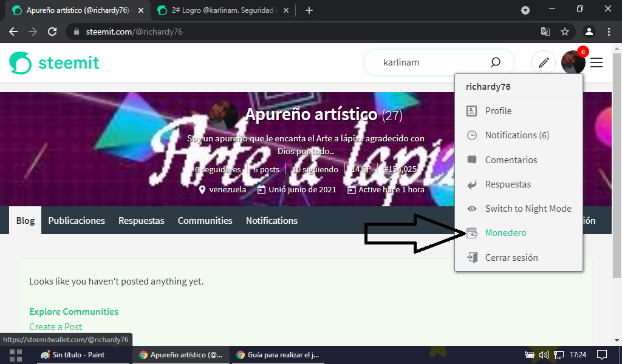Viewport: 622px width, 364px height.
Task: Click the venezuela location pin icon
Action: (202, 190)
